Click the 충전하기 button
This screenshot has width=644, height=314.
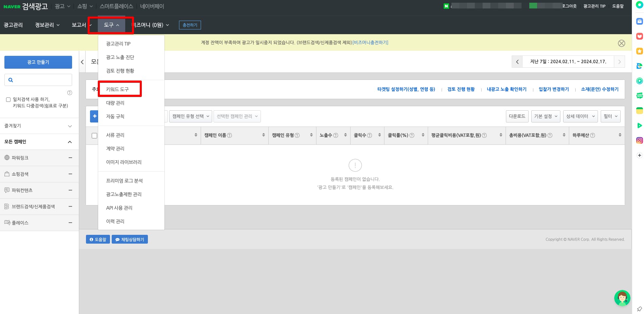[x=190, y=25]
